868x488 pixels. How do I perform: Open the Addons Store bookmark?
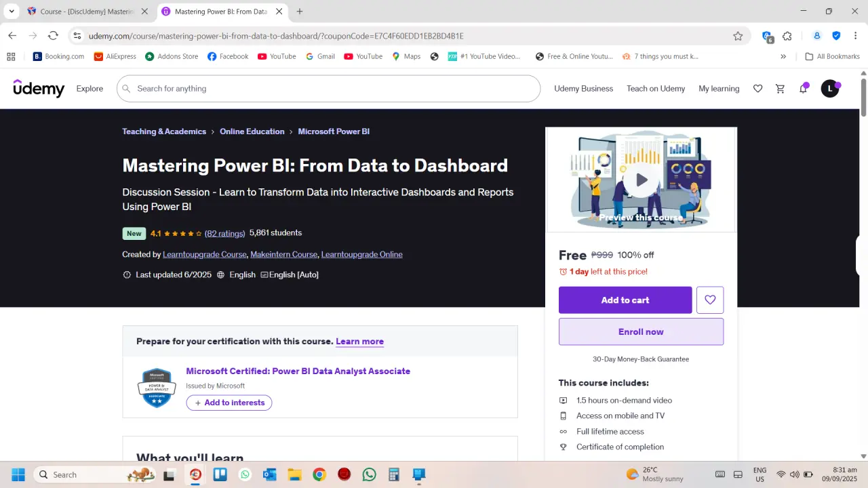coord(172,56)
